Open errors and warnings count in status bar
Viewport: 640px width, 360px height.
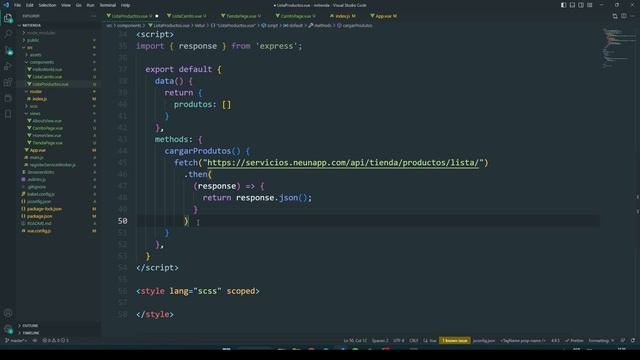tap(56, 340)
